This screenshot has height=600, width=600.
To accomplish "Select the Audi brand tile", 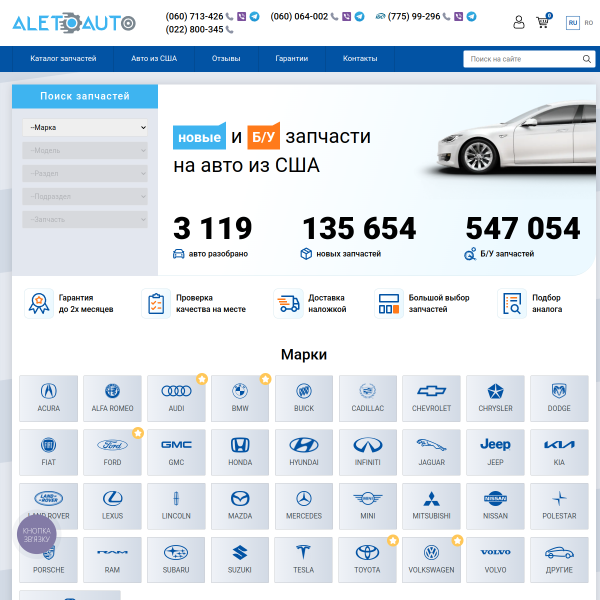I will click(176, 398).
